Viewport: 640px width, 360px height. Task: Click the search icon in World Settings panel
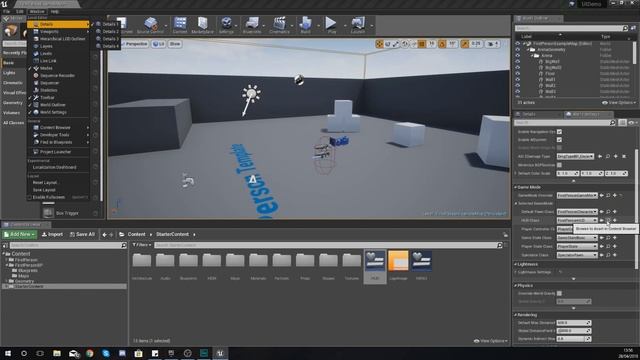[x=612, y=122]
